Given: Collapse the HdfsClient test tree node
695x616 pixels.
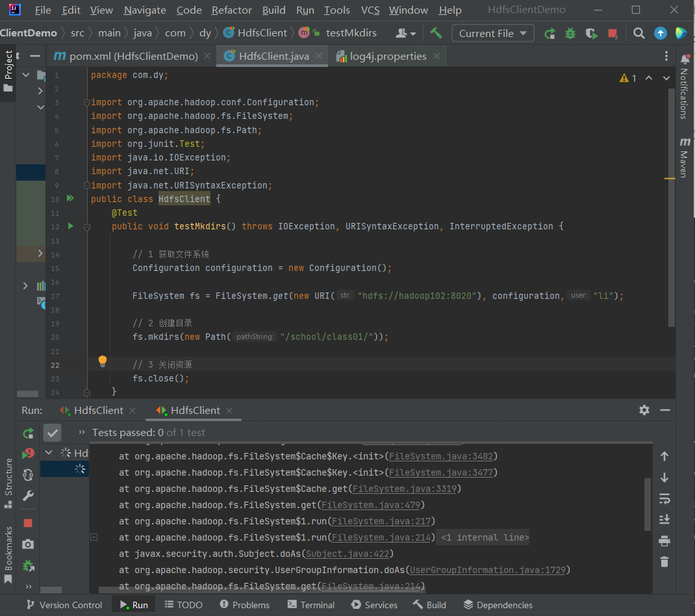Looking at the screenshot, I should click(49, 452).
